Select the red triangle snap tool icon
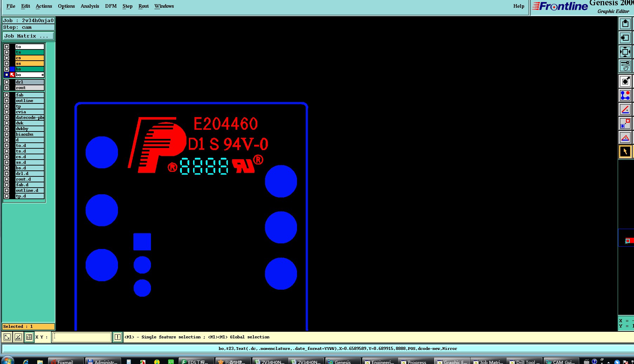Viewport: 634px width, 364px height. [625, 137]
